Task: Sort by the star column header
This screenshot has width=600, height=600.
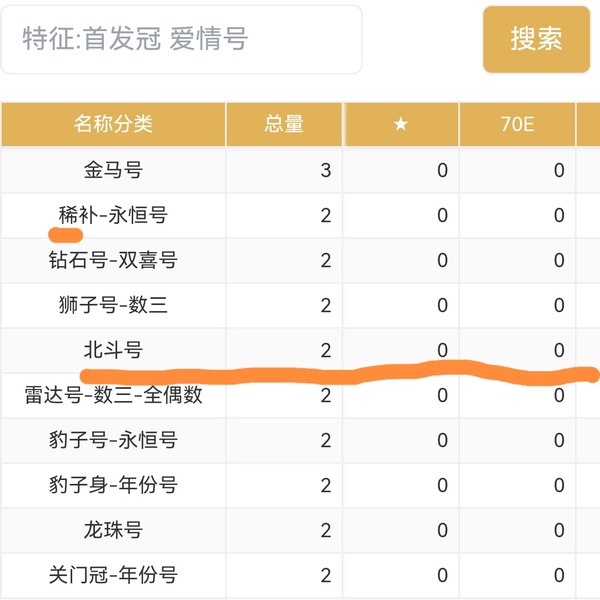Action: pos(401,124)
